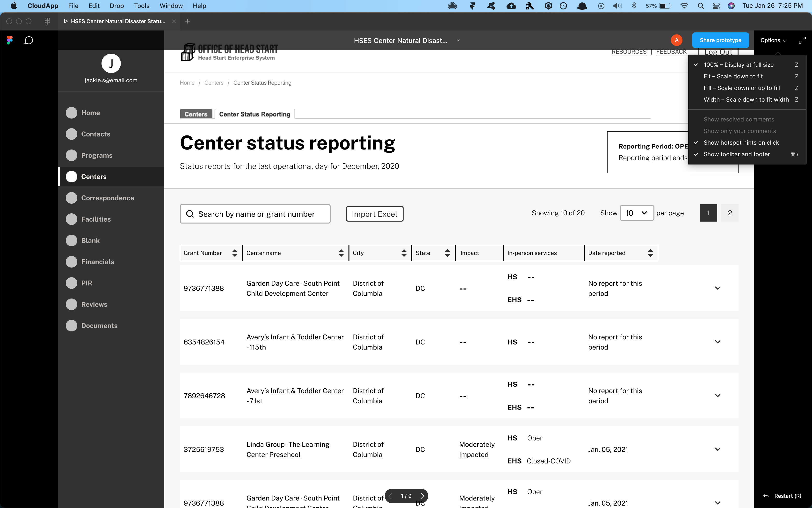Select 100% – Display at full size
This screenshot has height=508, width=812.
point(747,65)
